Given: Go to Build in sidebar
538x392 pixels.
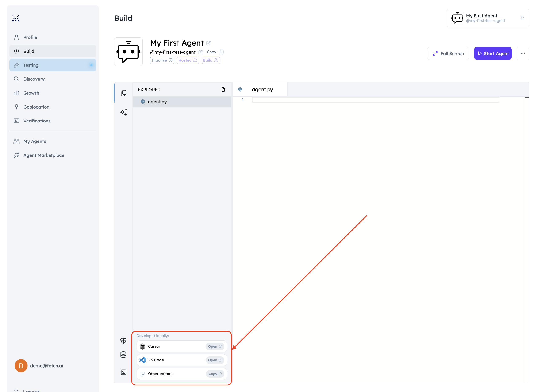Looking at the screenshot, I should point(53,51).
